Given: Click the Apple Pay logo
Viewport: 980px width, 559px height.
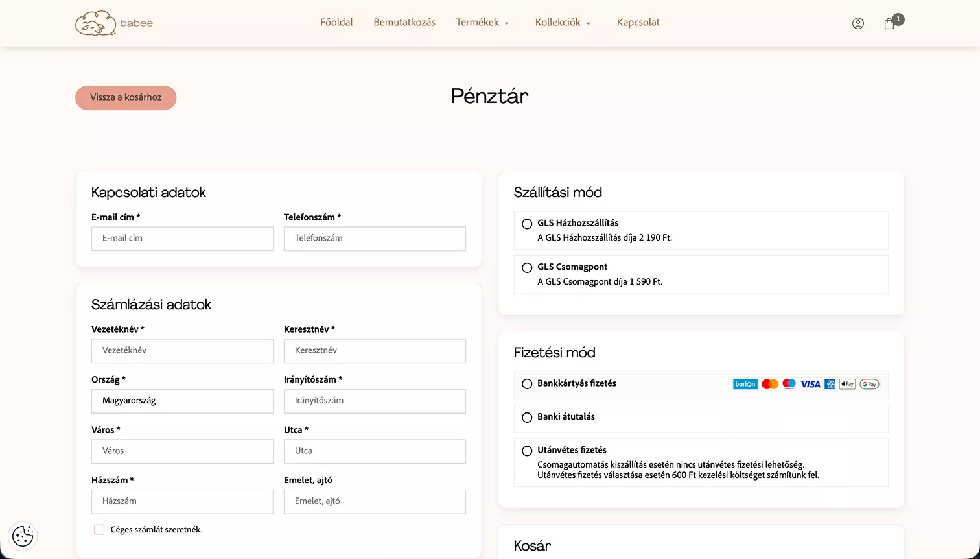Looking at the screenshot, I should [x=847, y=384].
